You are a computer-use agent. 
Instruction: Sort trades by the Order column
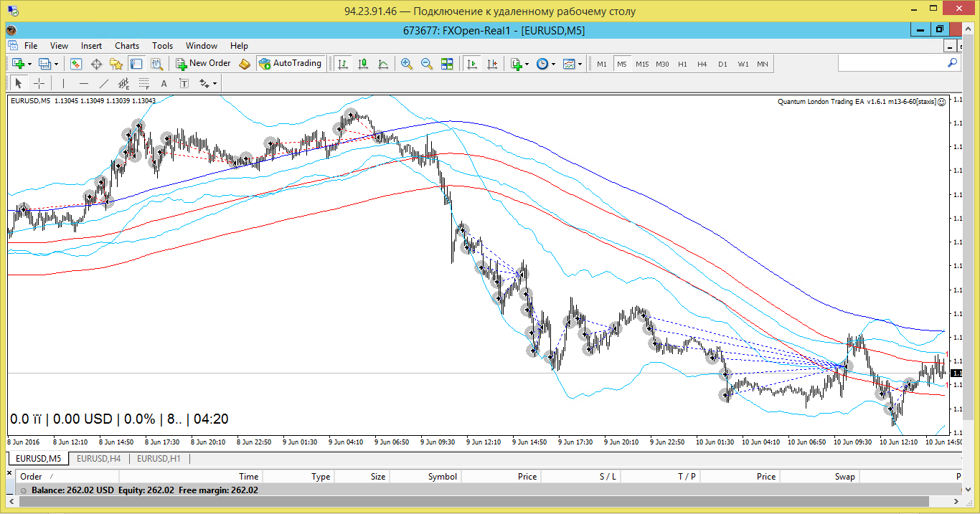(x=68, y=477)
